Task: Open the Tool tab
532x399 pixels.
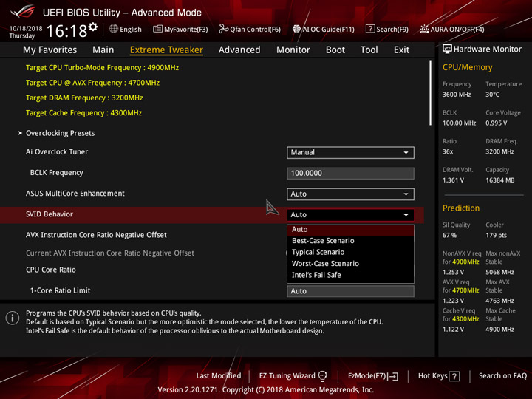Action: pos(369,50)
